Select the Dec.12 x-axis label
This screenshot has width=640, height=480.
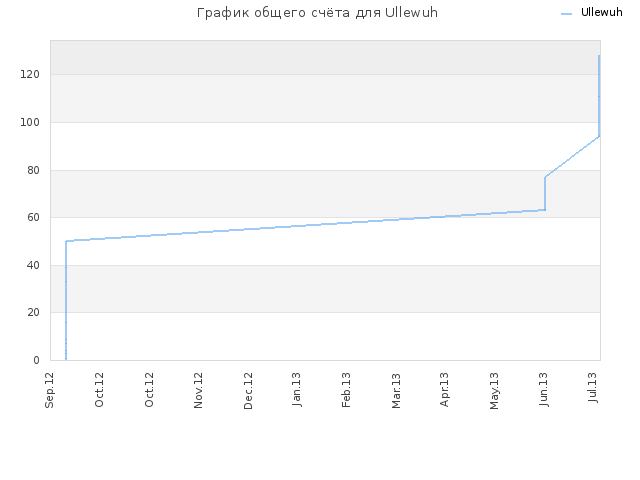click(x=248, y=391)
